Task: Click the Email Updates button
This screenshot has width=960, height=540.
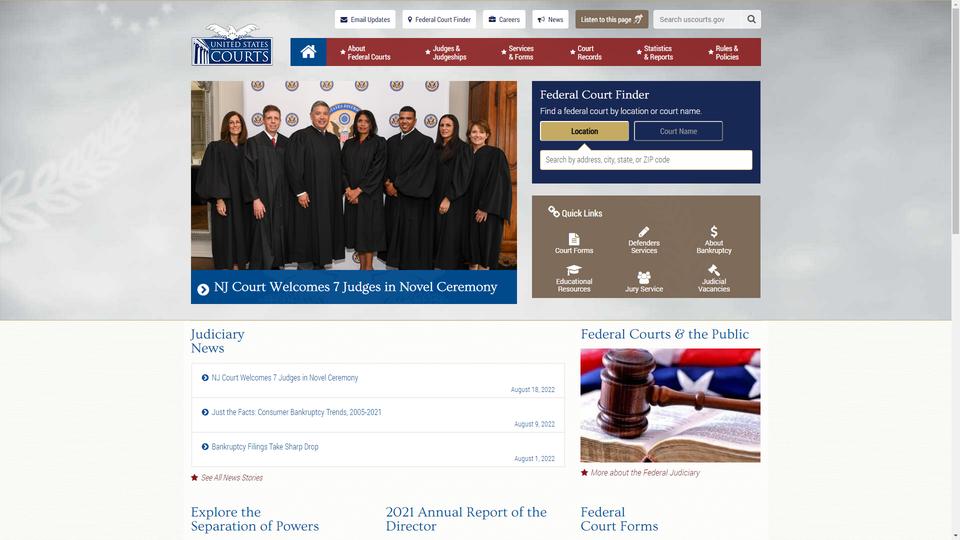Action: point(365,19)
